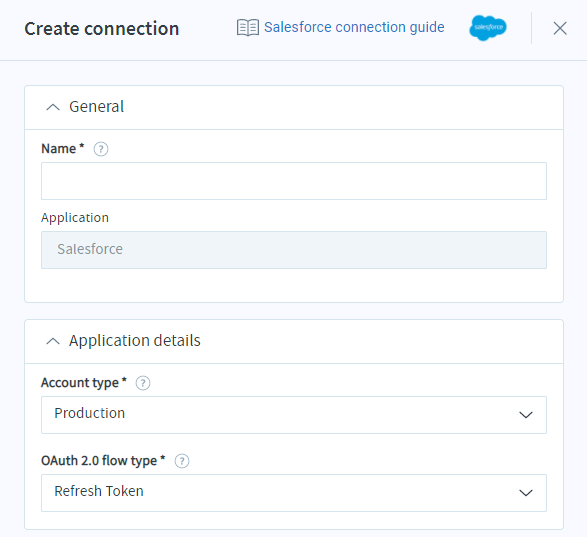Screen dimensions: 587x537
Task: Open the OAuth 2.0 flow type dropdown
Action: [294, 493]
